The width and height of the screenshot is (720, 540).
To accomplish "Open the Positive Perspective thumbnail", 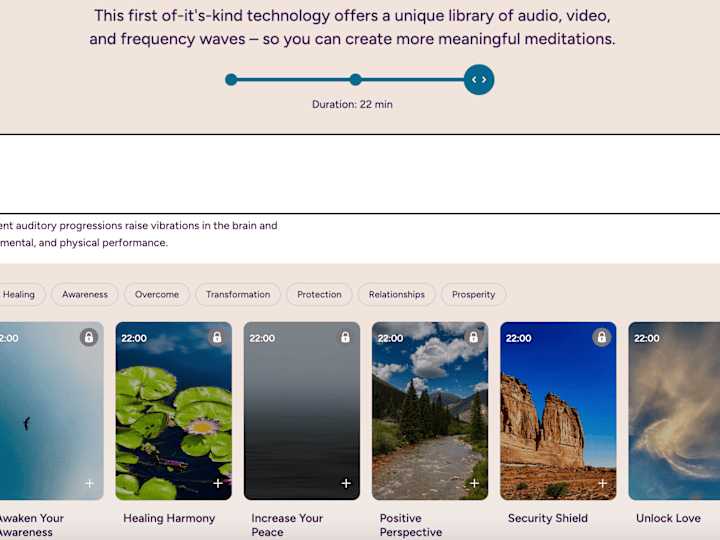I will click(430, 410).
